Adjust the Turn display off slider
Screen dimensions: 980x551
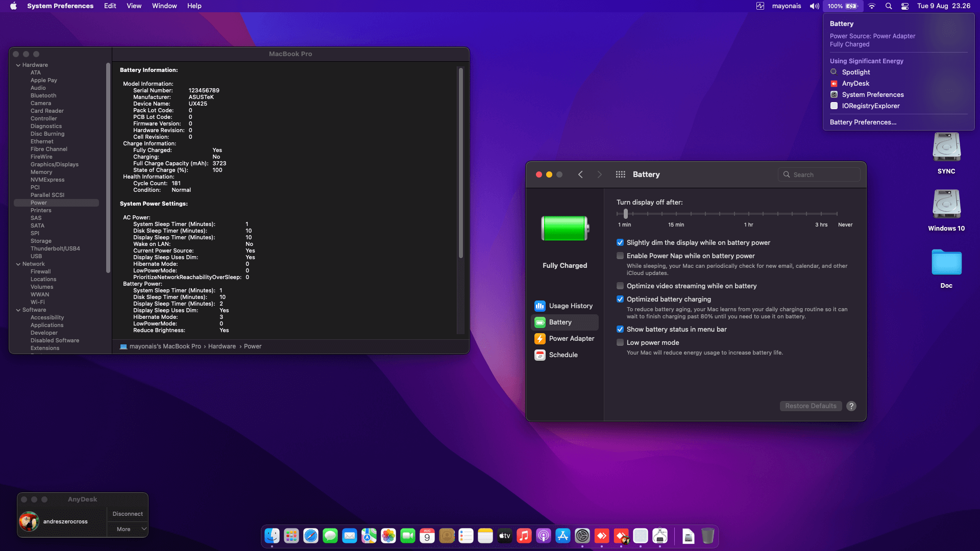(626, 214)
